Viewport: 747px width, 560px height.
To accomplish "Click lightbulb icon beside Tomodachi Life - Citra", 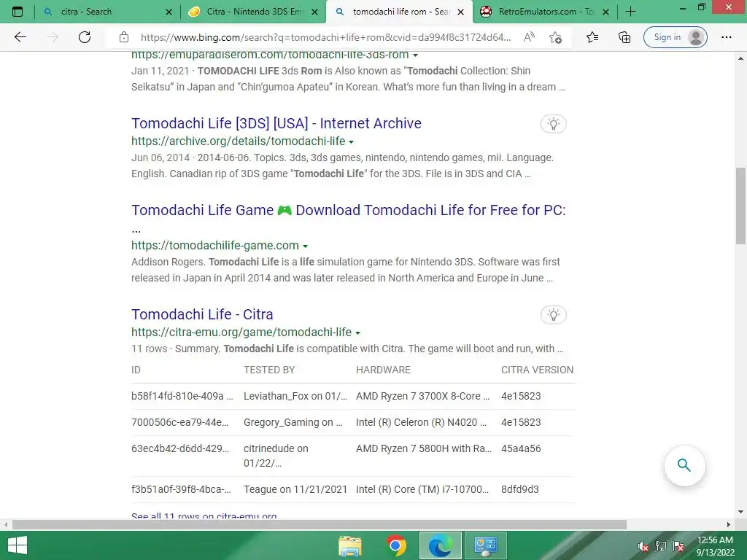I will point(553,315).
